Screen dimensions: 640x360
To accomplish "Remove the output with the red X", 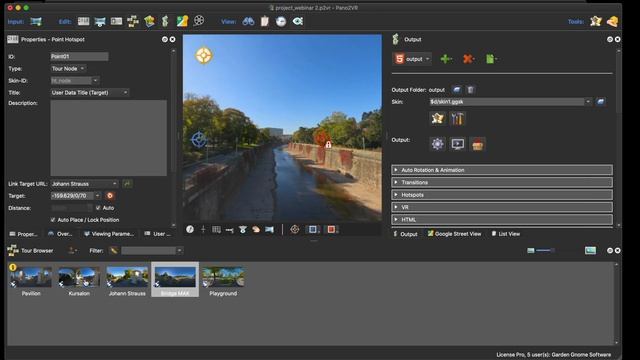I will (468, 59).
